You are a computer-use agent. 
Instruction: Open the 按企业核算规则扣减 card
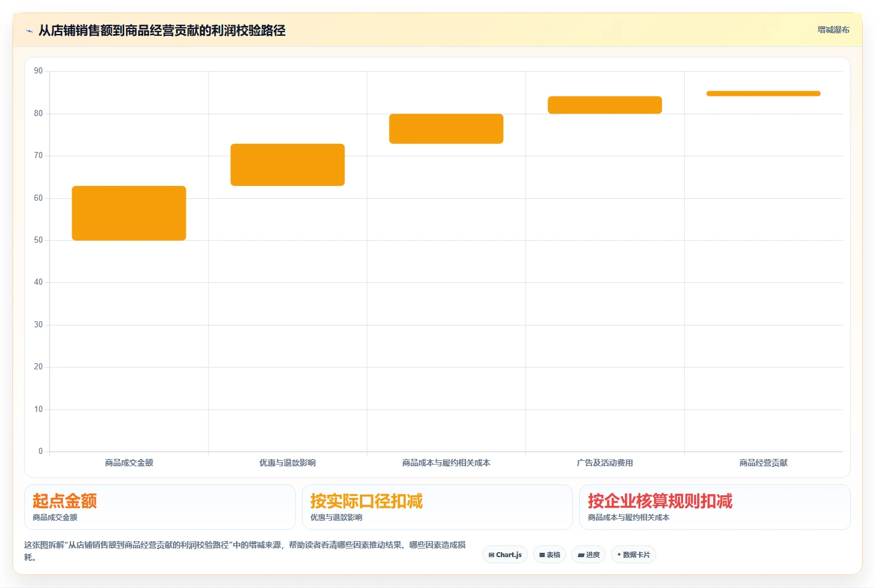(x=715, y=507)
